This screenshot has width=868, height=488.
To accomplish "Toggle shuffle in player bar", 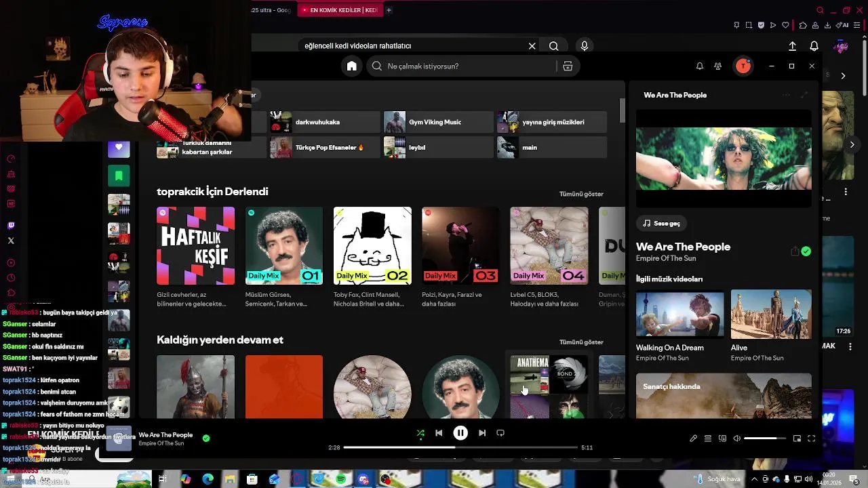I will coord(420,433).
